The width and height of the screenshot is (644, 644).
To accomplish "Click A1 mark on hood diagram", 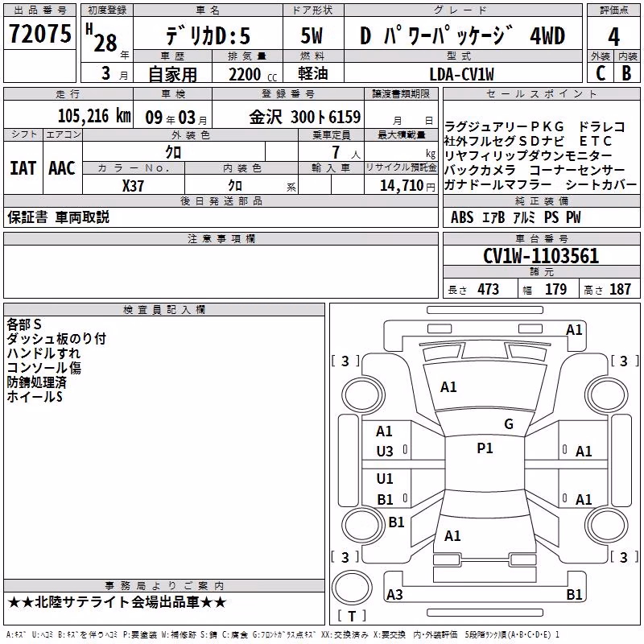I will point(448,387).
